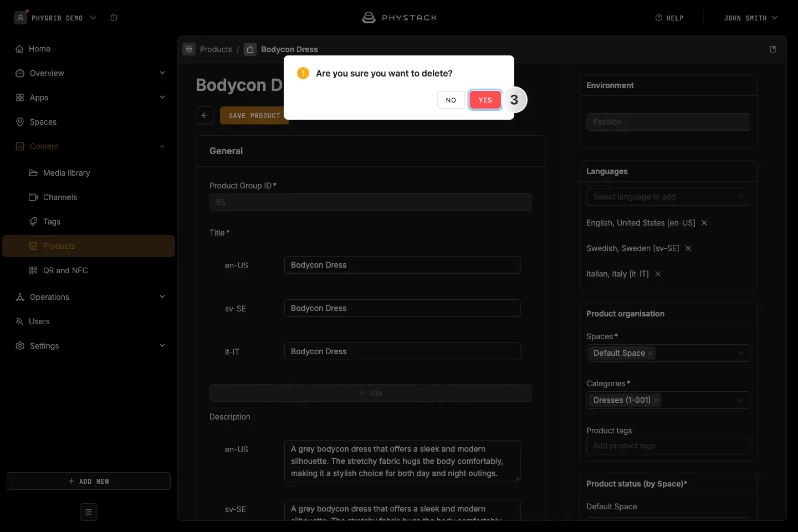This screenshot has height=532, width=798.
Task: Click the it-IT title input field
Action: click(x=402, y=351)
